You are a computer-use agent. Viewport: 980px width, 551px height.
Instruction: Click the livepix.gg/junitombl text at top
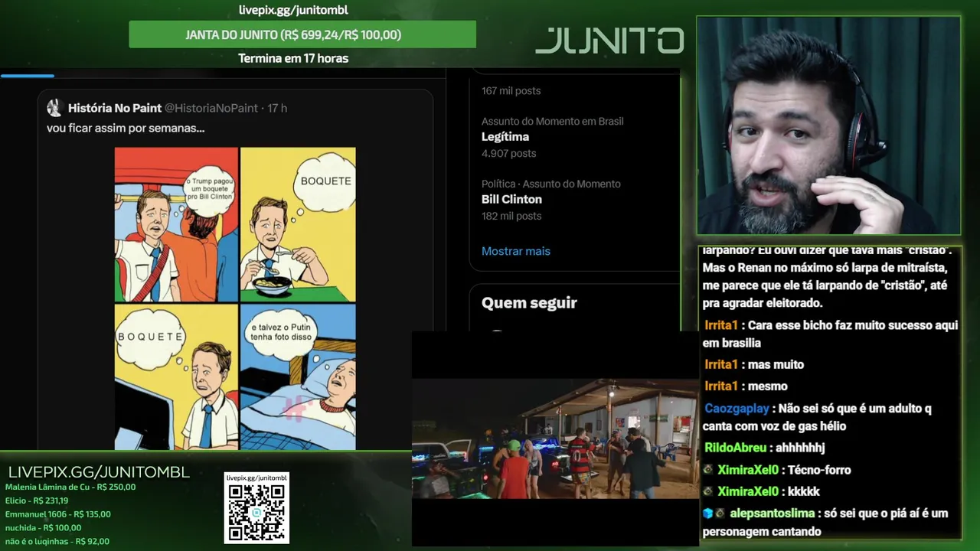point(293,10)
